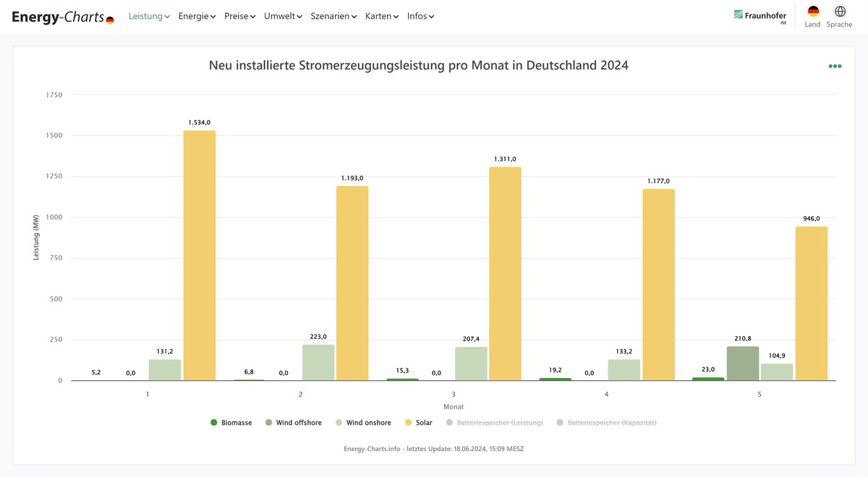Image resolution: width=868 pixels, height=477 pixels.
Task: Open the Energie dropdown menu
Action: coord(196,15)
